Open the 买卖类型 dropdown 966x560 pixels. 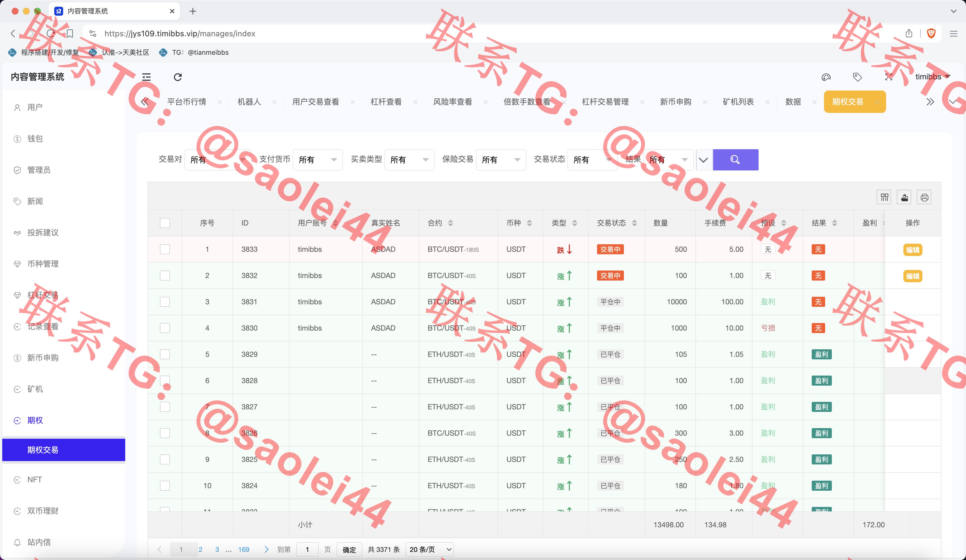(x=409, y=160)
